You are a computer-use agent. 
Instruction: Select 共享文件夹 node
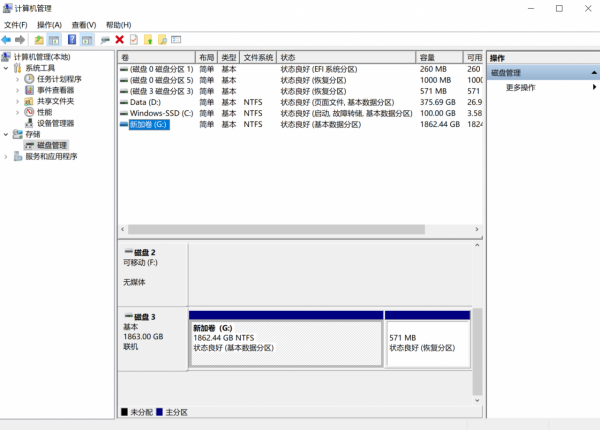(x=55, y=101)
